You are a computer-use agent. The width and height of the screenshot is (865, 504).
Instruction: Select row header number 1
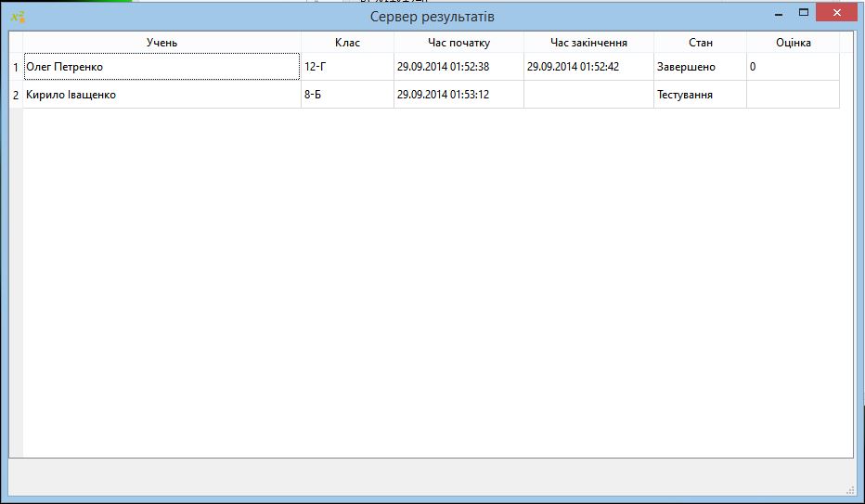[16, 67]
